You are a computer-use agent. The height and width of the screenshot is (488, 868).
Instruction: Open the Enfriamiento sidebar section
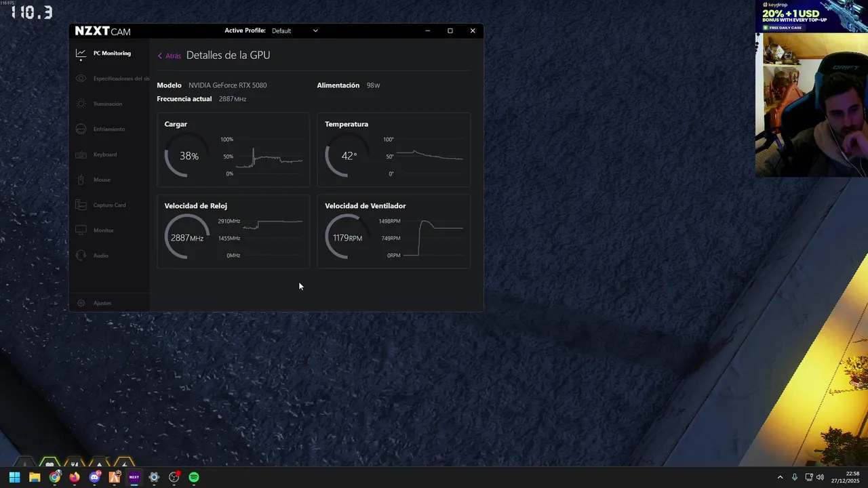(108, 129)
